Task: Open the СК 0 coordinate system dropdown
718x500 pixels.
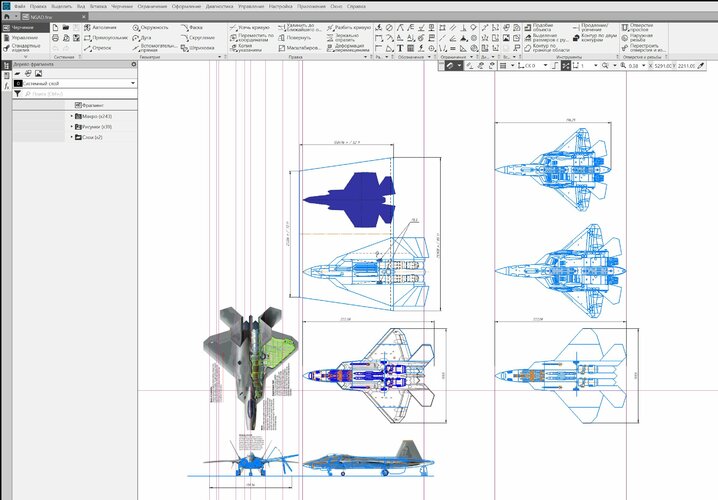Action: pos(545,65)
